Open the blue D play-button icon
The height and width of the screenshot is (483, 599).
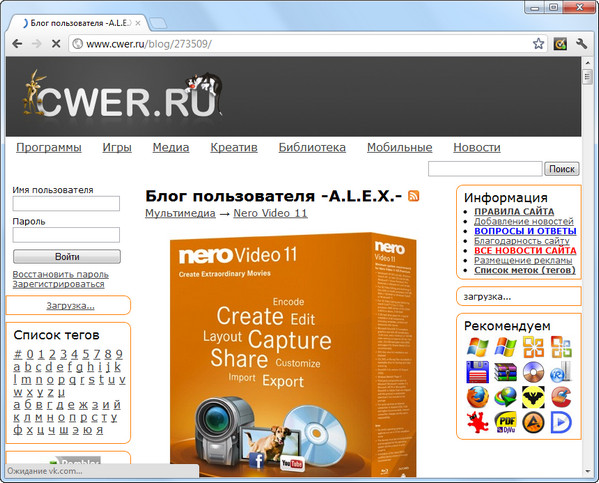561,422
